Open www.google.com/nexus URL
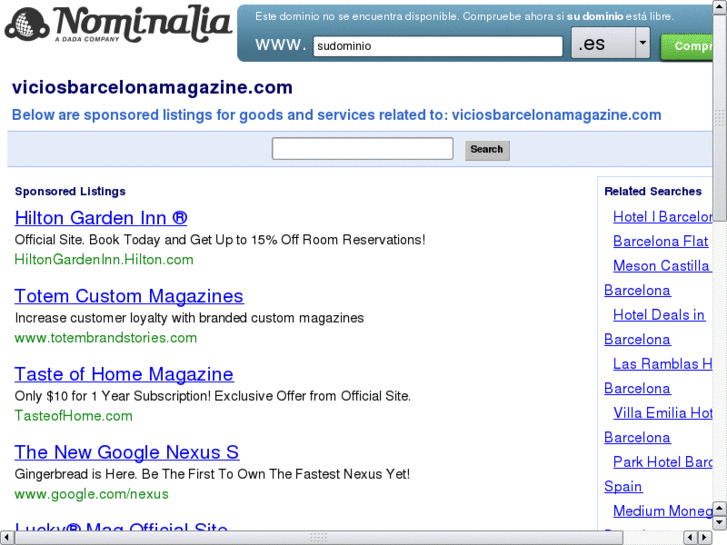This screenshot has height=545, width=727. tap(91, 494)
